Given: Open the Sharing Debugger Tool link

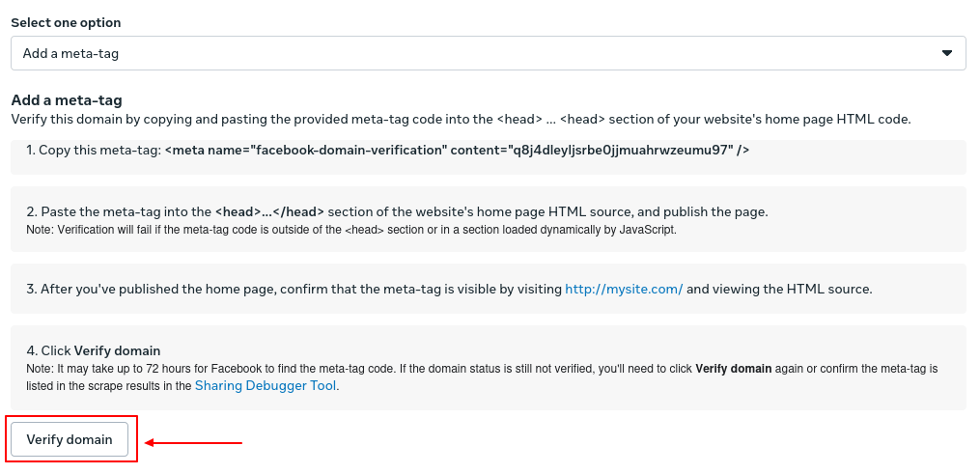Looking at the screenshot, I should (x=266, y=385).
